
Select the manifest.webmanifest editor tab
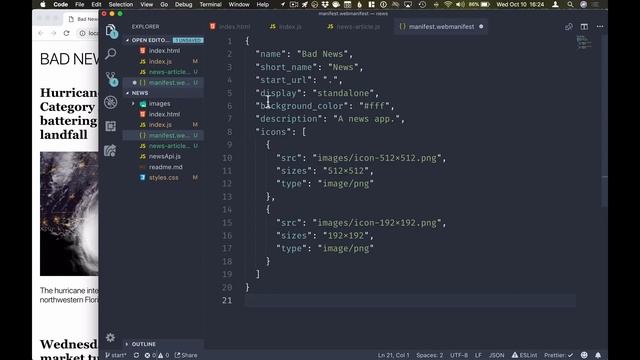click(441, 27)
